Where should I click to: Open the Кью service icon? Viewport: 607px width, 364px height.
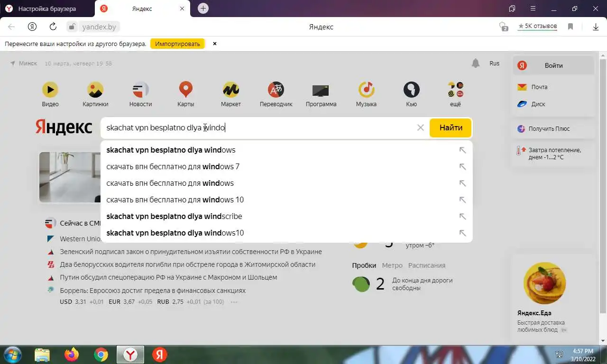pyautogui.click(x=411, y=90)
